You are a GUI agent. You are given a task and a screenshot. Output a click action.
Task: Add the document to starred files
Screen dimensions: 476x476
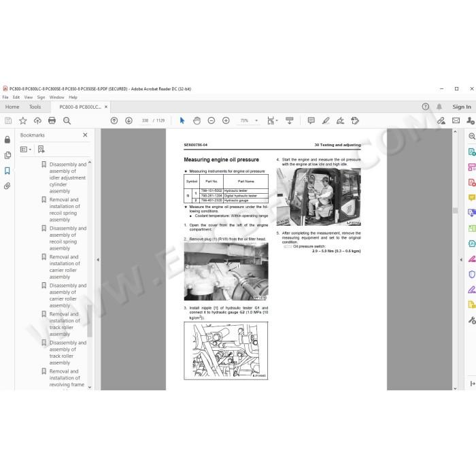(22, 120)
